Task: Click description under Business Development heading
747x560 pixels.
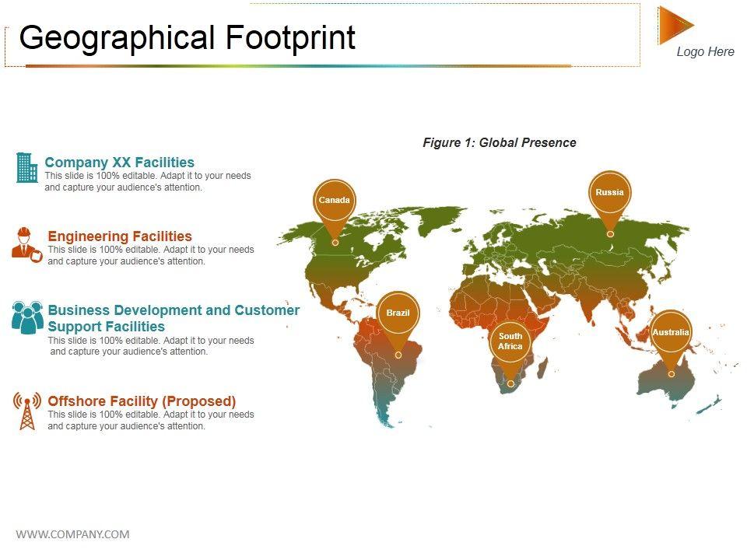Action: point(150,346)
